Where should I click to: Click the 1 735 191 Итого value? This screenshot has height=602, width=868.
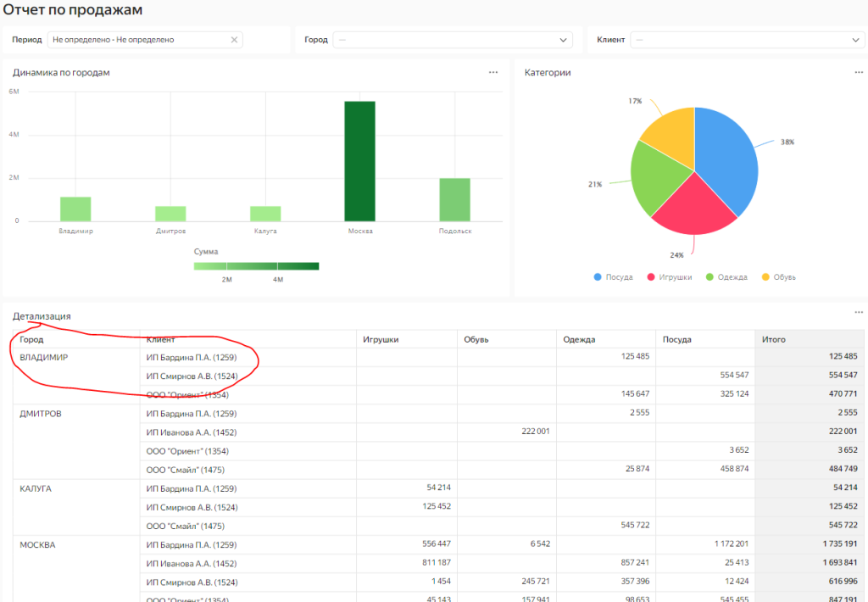[x=840, y=543]
